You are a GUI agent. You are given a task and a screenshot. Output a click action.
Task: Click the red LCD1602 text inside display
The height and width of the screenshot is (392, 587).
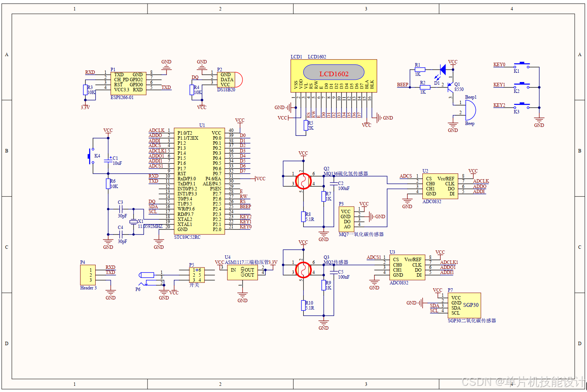coord(334,74)
